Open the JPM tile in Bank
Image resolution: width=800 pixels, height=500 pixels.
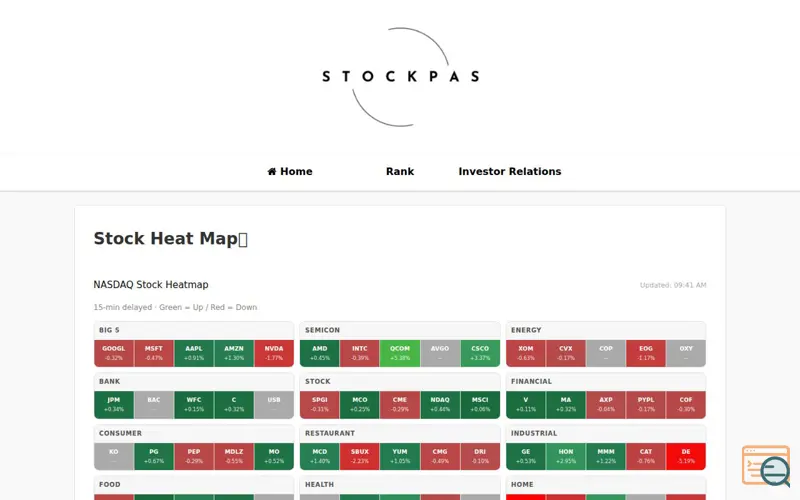(x=114, y=405)
